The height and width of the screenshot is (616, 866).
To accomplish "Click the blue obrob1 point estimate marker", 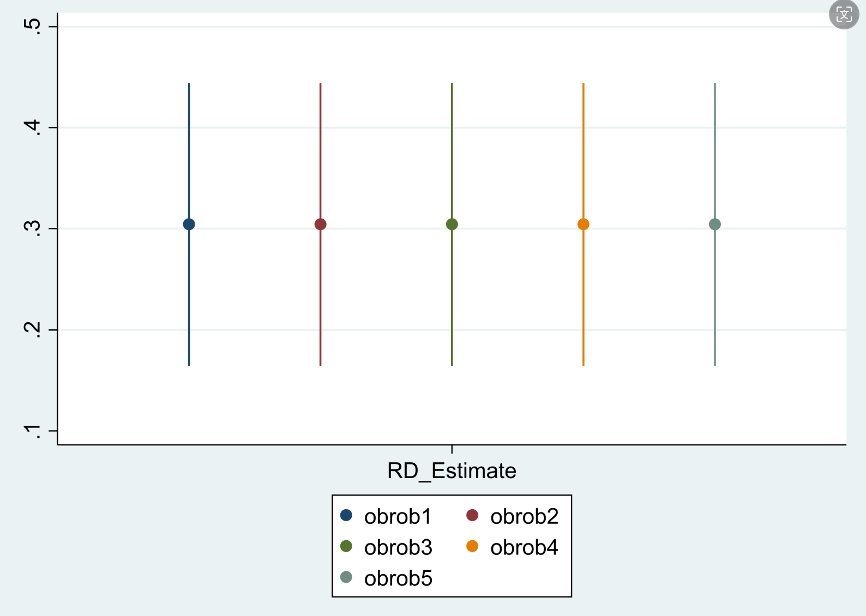I will pyautogui.click(x=189, y=224).
